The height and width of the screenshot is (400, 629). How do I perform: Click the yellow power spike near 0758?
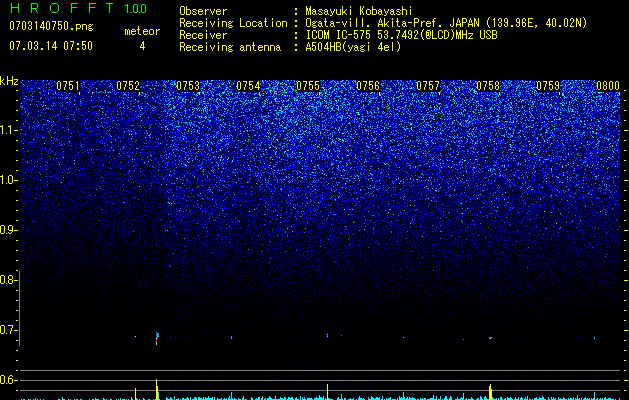click(490, 392)
